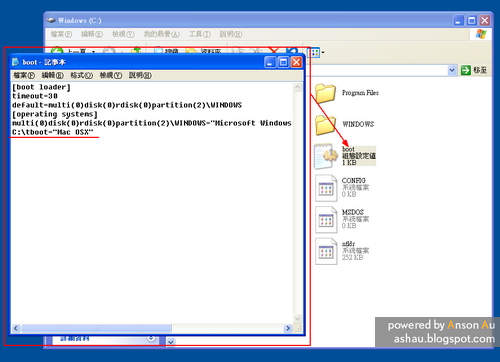
Task: Close the Windows (C:) Explorer window
Action: coord(485,21)
